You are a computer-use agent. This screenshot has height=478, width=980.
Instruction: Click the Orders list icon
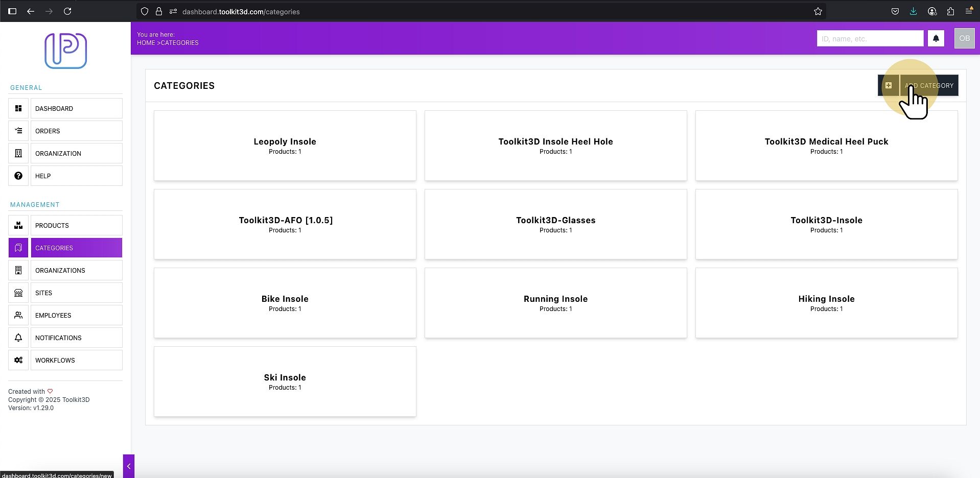pyautogui.click(x=18, y=131)
